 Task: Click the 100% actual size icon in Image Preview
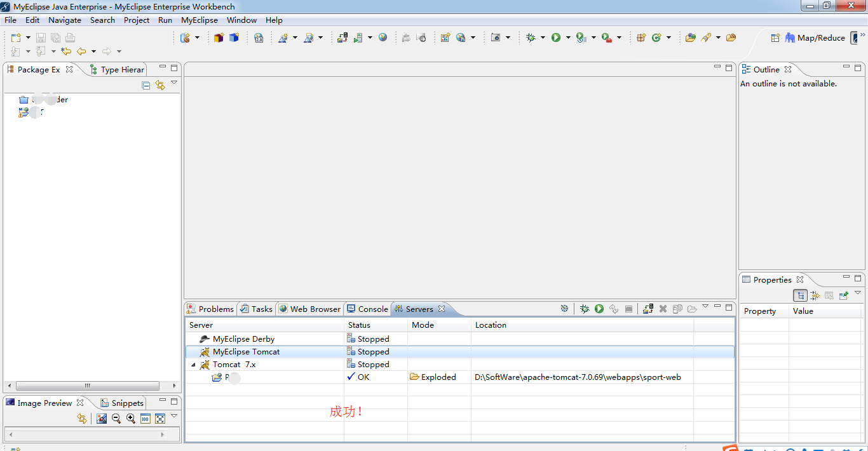pyautogui.click(x=145, y=419)
